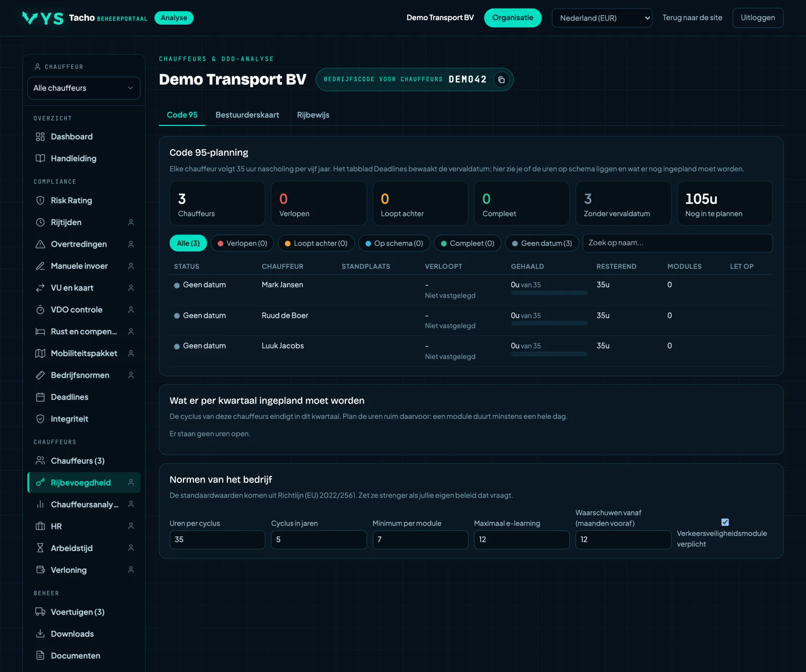Open Verloning wallet icon
This screenshot has height=672, width=806.
click(x=40, y=570)
